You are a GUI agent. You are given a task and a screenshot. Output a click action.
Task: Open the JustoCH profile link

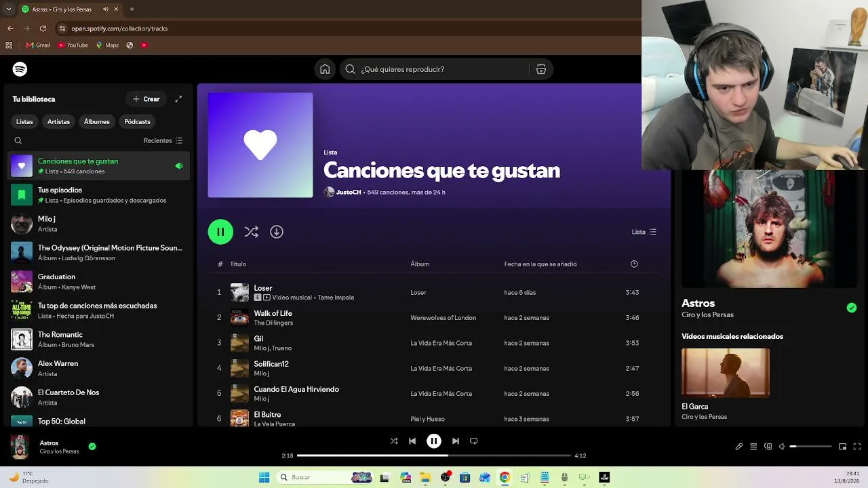coord(349,192)
